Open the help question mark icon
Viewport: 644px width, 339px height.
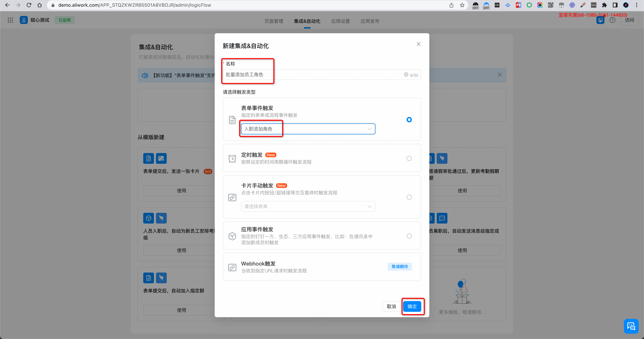612,20
